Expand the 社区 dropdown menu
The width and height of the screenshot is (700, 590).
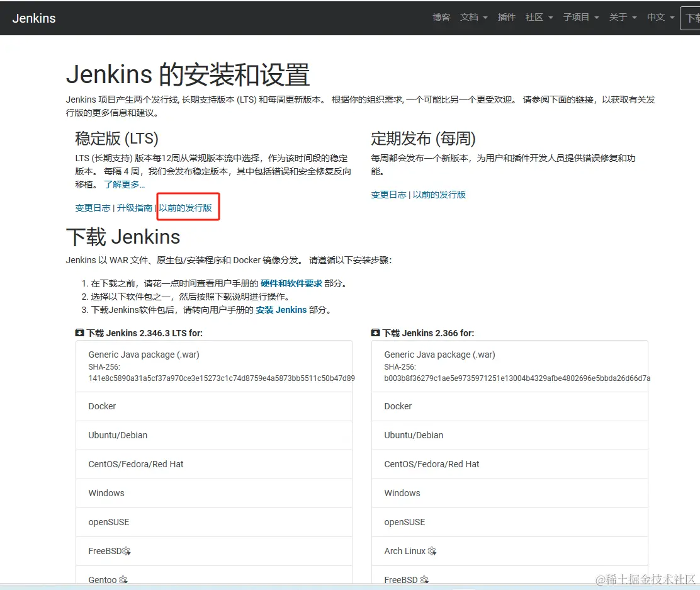(x=539, y=18)
